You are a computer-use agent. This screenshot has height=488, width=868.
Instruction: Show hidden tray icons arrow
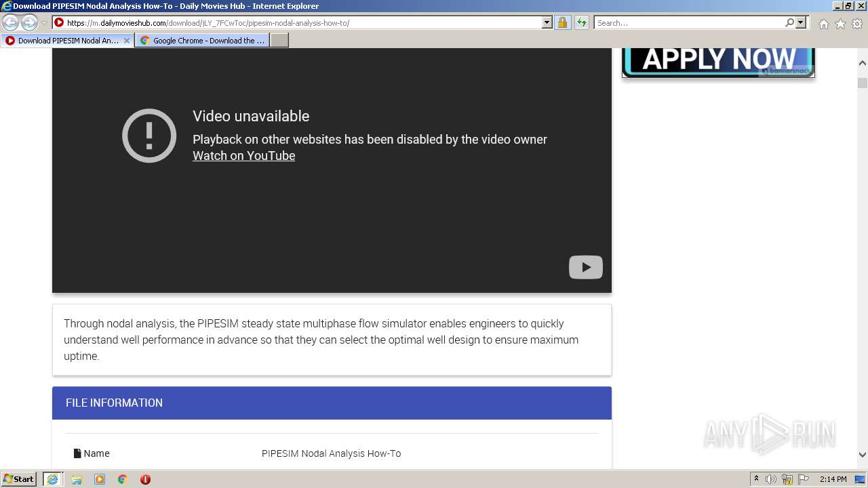756,479
